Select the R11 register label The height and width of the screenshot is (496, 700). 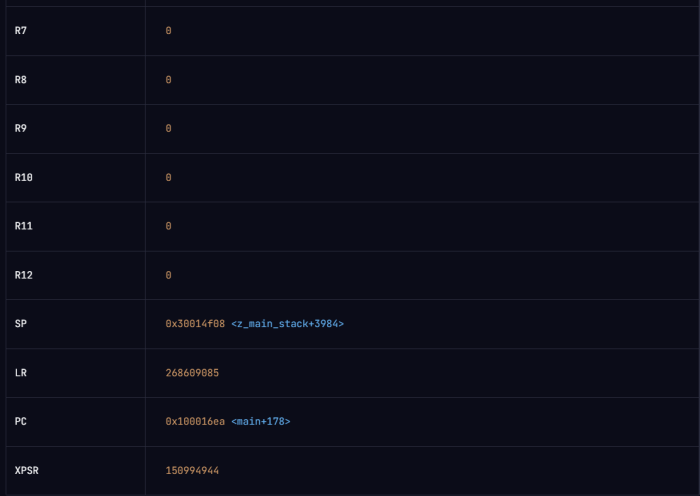(x=24, y=226)
